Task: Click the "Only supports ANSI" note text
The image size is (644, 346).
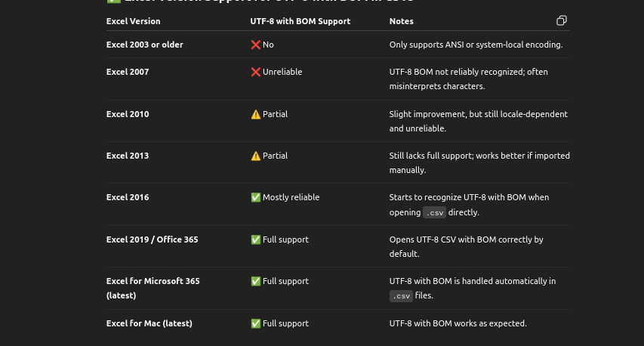Action: coord(476,45)
